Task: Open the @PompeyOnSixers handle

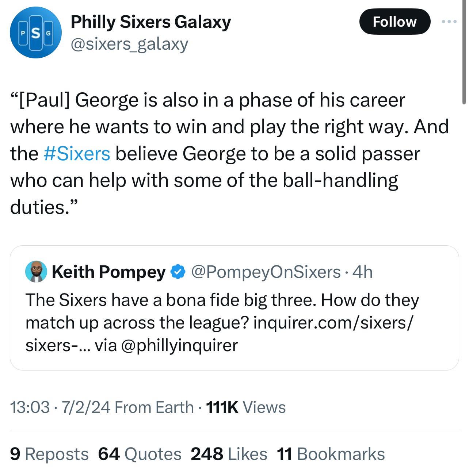Action: point(266,272)
